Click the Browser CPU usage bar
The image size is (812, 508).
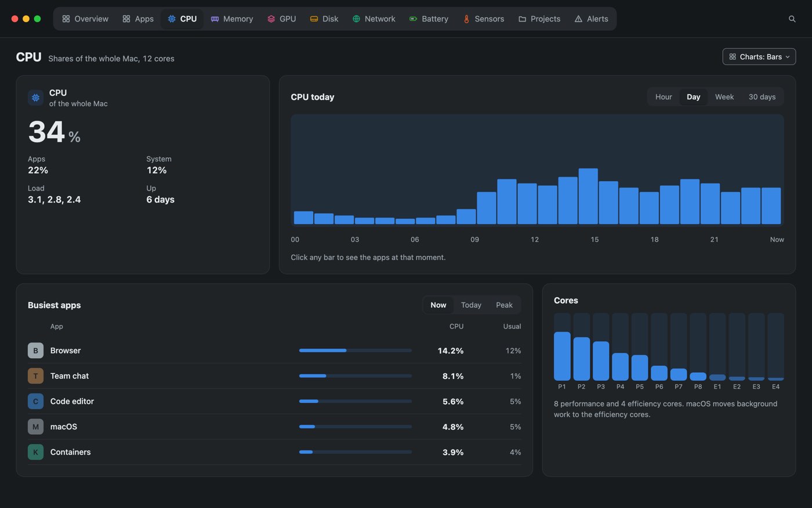coord(356,351)
